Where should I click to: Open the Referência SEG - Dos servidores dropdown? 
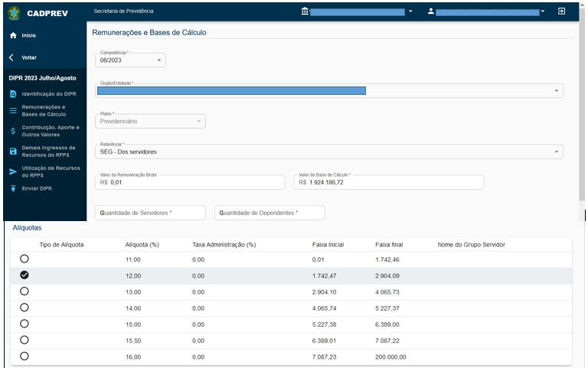click(x=329, y=151)
